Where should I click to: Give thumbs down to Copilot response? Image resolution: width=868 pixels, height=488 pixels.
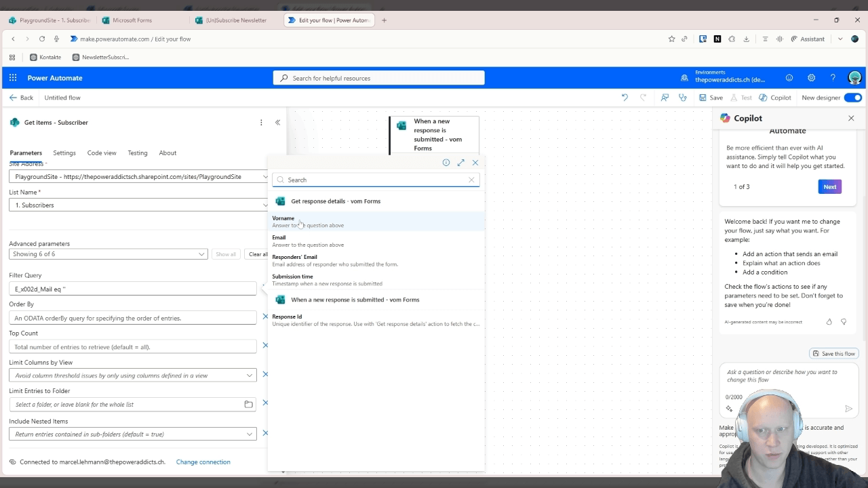pyautogui.click(x=844, y=322)
